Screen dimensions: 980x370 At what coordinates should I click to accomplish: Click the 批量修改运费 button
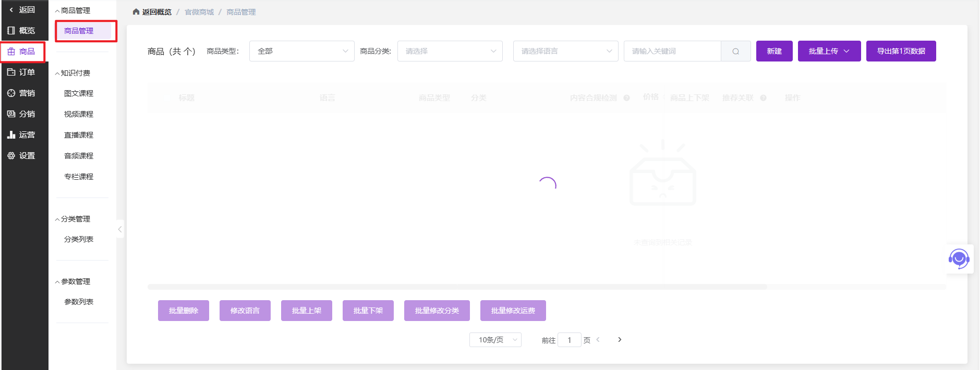coord(513,311)
